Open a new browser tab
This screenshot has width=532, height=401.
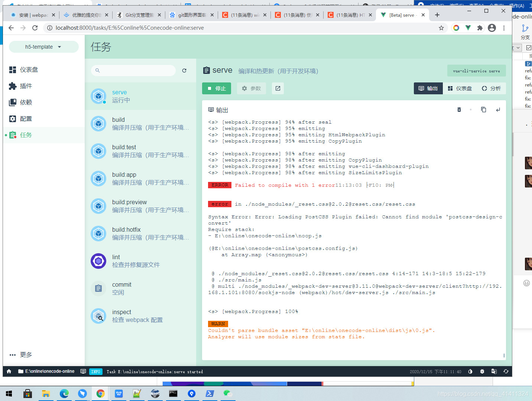[x=437, y=15]
